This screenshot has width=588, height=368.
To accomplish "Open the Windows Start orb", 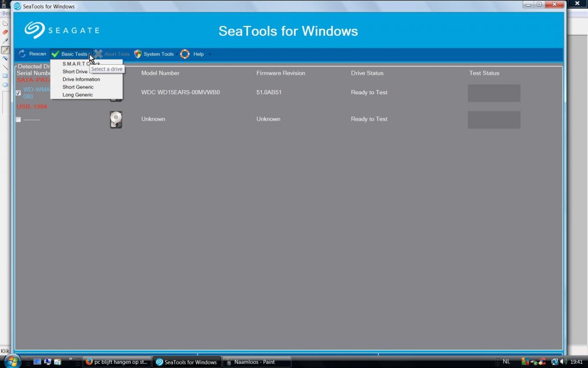I will coord(12,361).
